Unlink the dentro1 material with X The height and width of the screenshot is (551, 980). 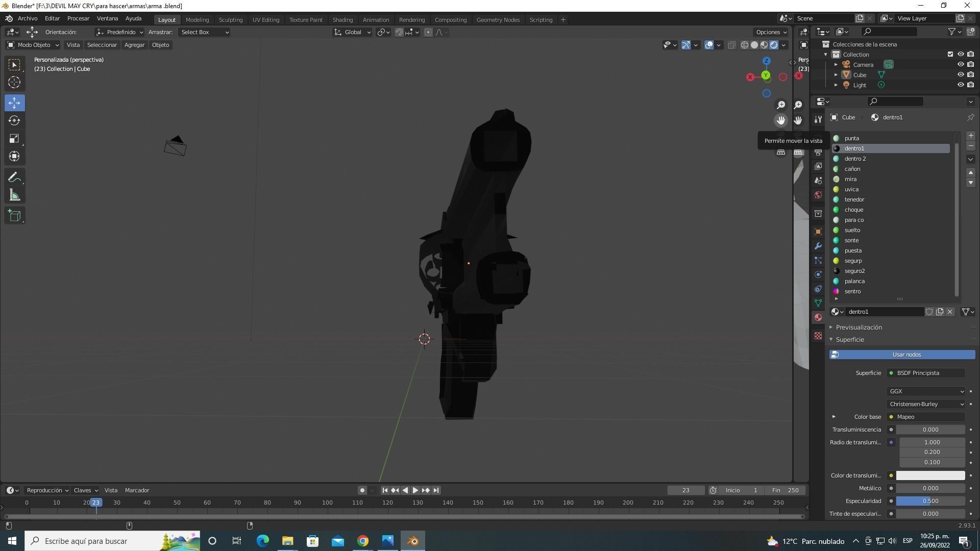pyautogui.click(x=950, y=312)
